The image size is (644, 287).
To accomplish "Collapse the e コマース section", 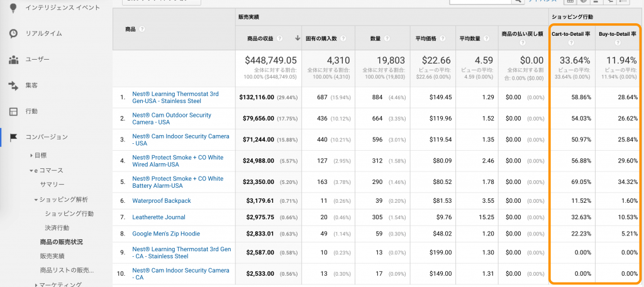I will [x=31, y=170].
